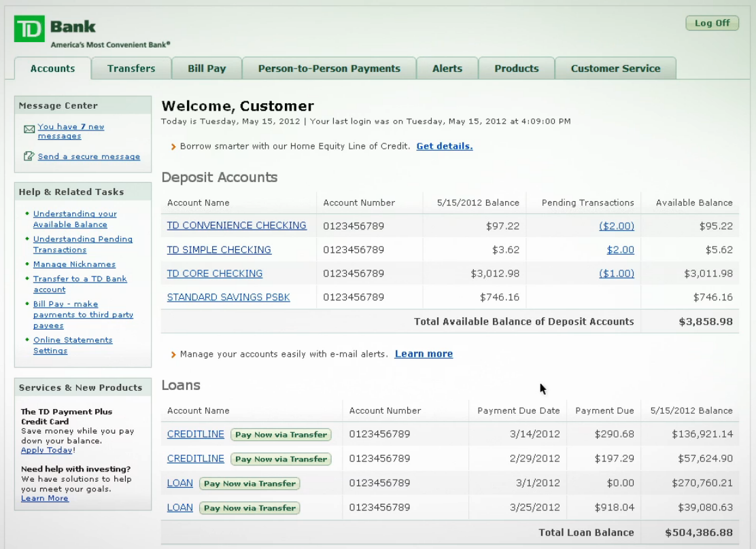Click the secure message compose icon
The height and width of the screenshot is (549, 756).
29,156
